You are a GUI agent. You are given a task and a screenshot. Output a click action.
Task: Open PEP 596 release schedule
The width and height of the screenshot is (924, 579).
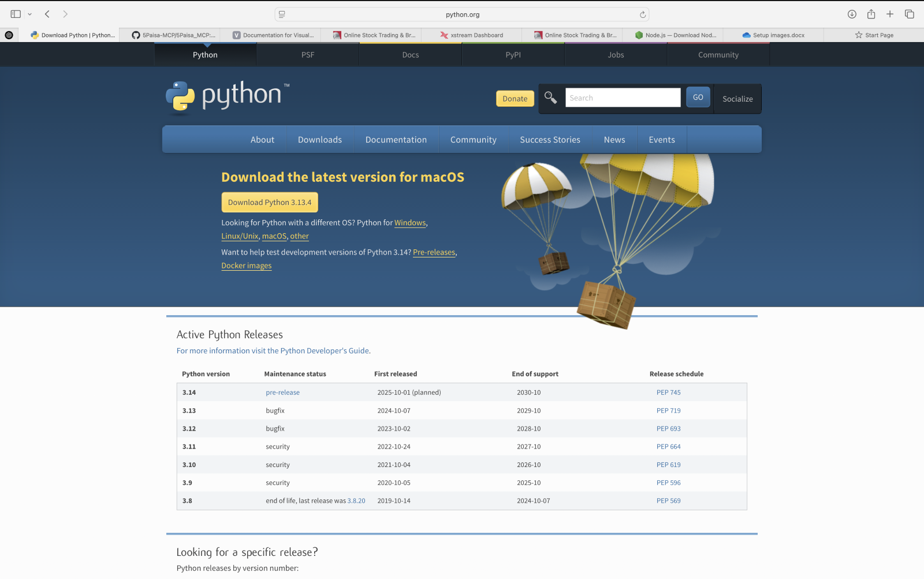coord(669,483)
